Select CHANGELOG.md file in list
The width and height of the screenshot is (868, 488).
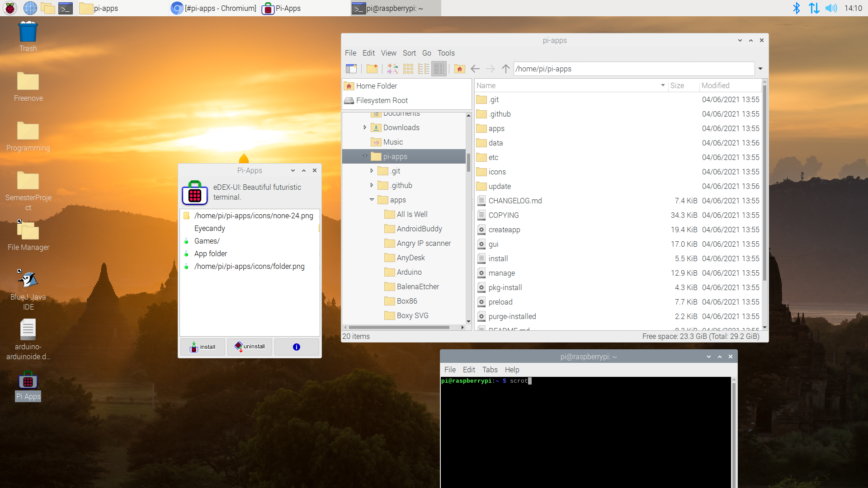618,201
